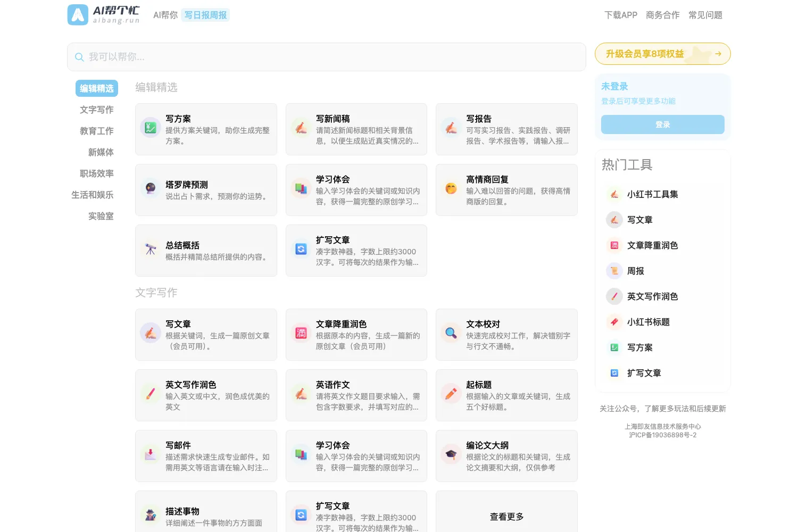This screenshot has height=532, width=798.
Task: Click the 扩写文章 icon in 热门工具
Action: [x=614, y=373]
